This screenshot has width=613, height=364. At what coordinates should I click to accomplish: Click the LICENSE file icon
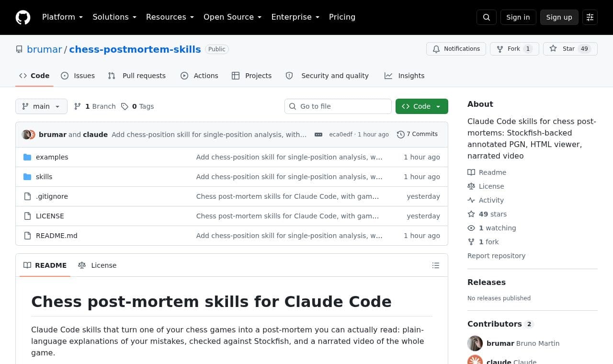27,216
